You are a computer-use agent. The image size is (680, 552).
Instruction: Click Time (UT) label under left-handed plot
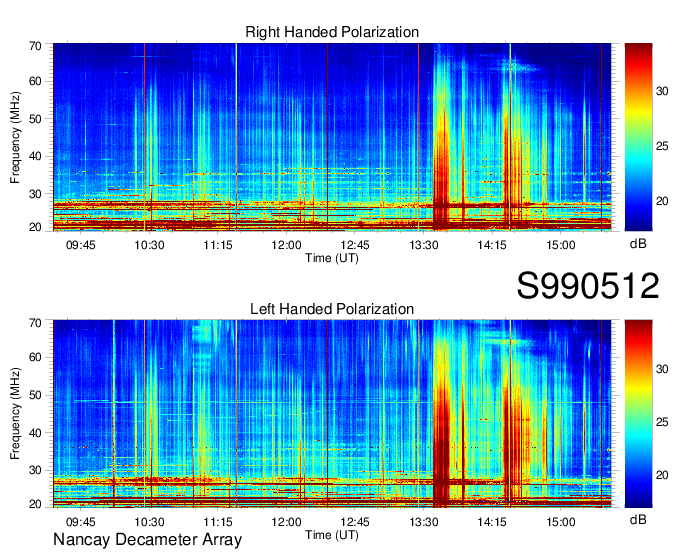[x=332, y=535]
